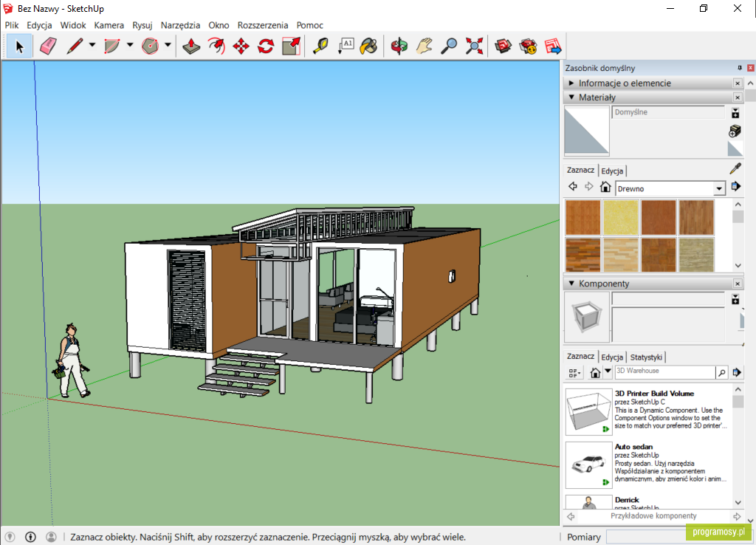Screen dimensions: 756x545
Task: Open the Kamera menu
Action: [x=109, y=25]
